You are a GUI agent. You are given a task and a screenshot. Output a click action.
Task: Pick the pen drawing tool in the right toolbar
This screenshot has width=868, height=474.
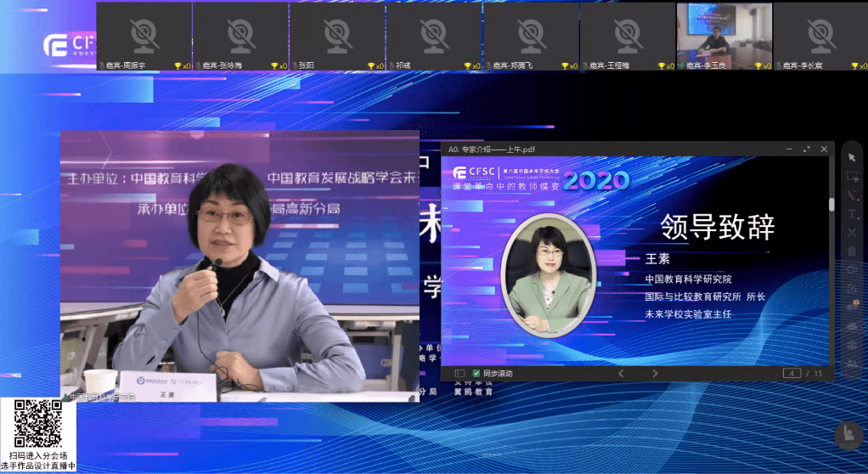click(852, 195)
